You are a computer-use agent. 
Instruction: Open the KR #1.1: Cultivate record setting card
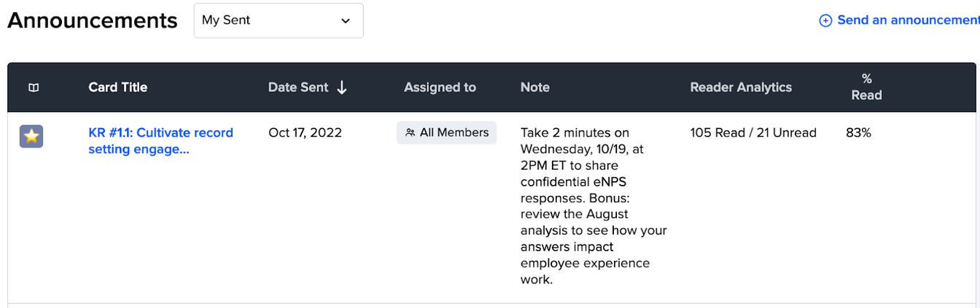[x=160, y=141]
